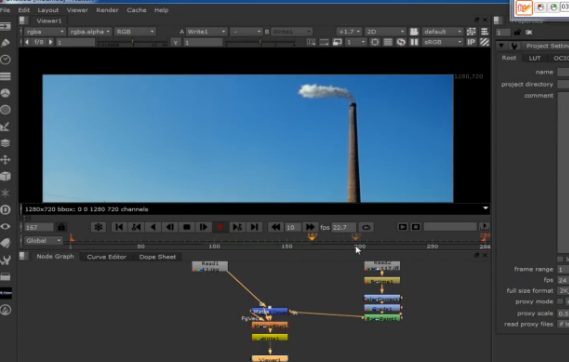Viewport: 569px width, 362px height.
Task: Click the current frame number field
Action: pos(39,227)
